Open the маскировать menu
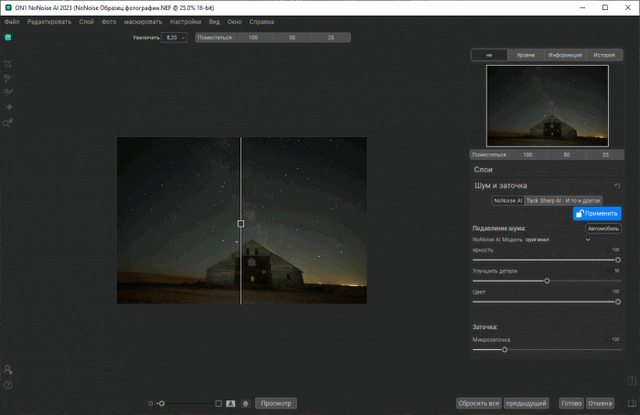 (x=143, y=21)
